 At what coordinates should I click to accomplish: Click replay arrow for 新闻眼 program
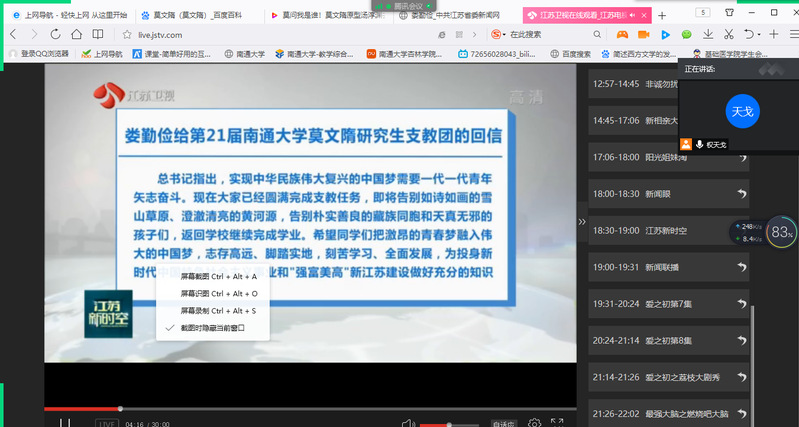click(x=741, y=194)
